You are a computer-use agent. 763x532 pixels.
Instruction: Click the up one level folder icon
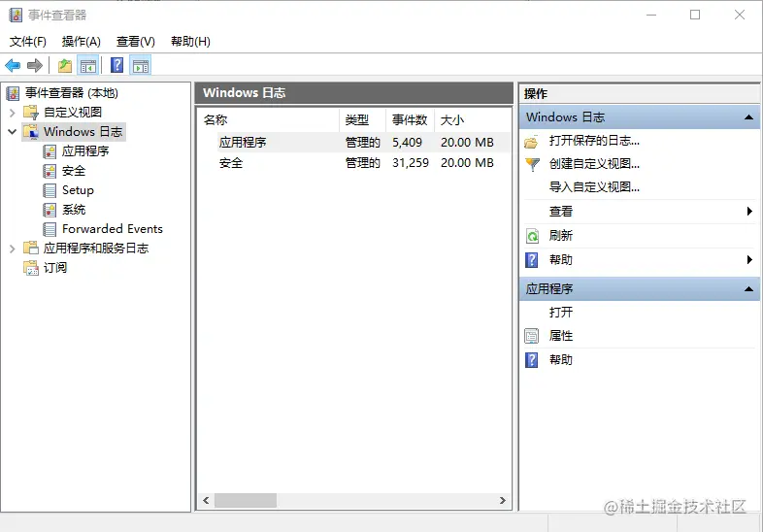click(x=65, y=65)
